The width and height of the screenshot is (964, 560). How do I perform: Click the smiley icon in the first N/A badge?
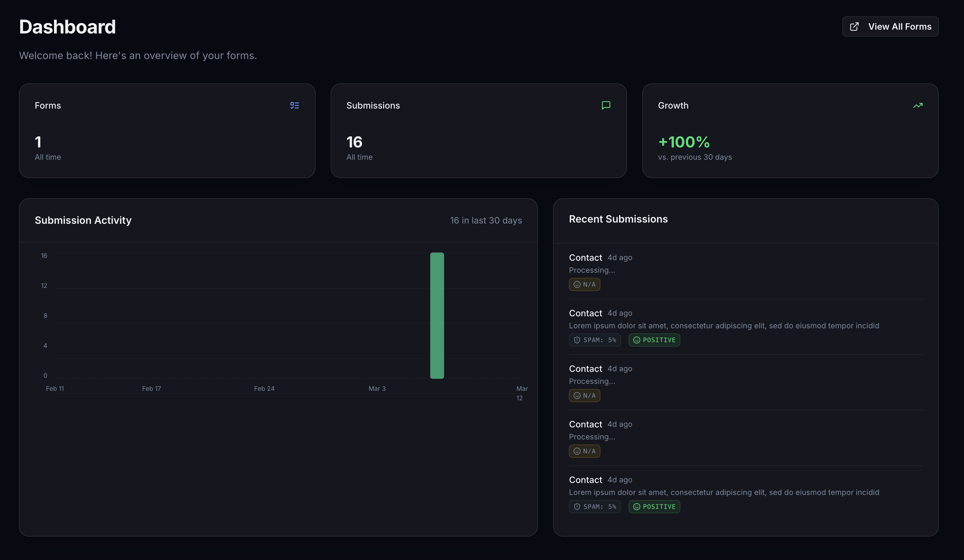click(x=577, y=284)
